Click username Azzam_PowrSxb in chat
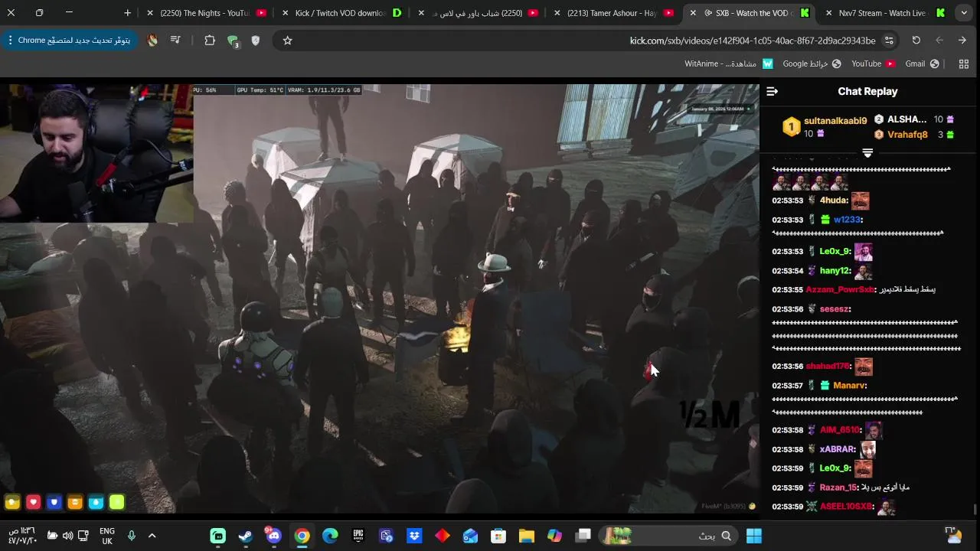The image size is (980, 551). click(840, 290)
